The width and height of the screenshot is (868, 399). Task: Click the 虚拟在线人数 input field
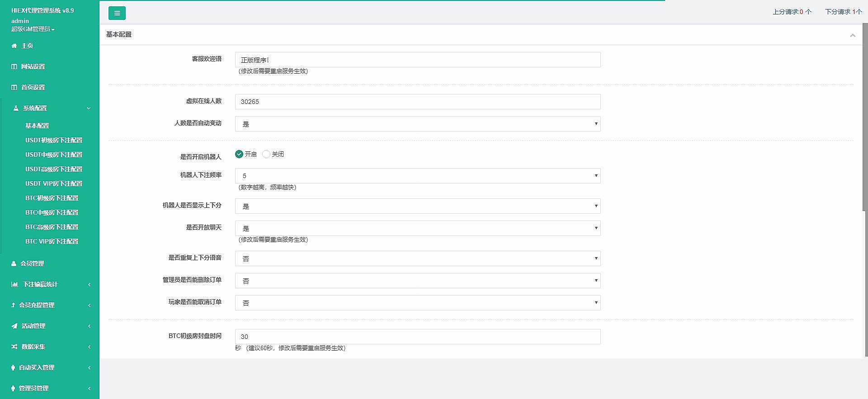417,102
